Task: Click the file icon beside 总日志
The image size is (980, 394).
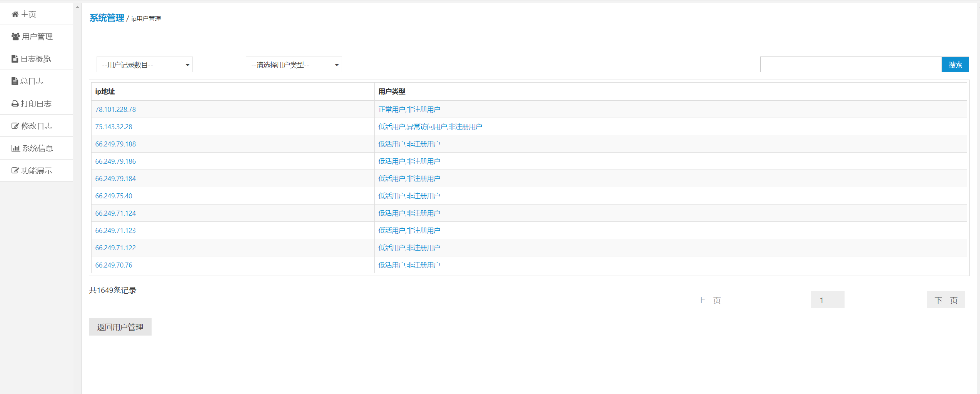Action: (x=15, y=81)
